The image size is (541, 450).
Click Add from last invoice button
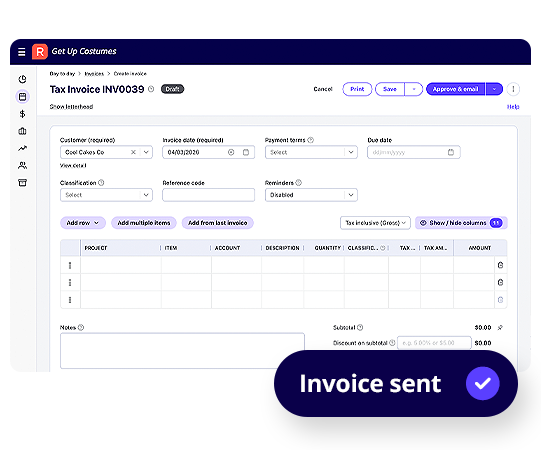click(x=218, y=223)
